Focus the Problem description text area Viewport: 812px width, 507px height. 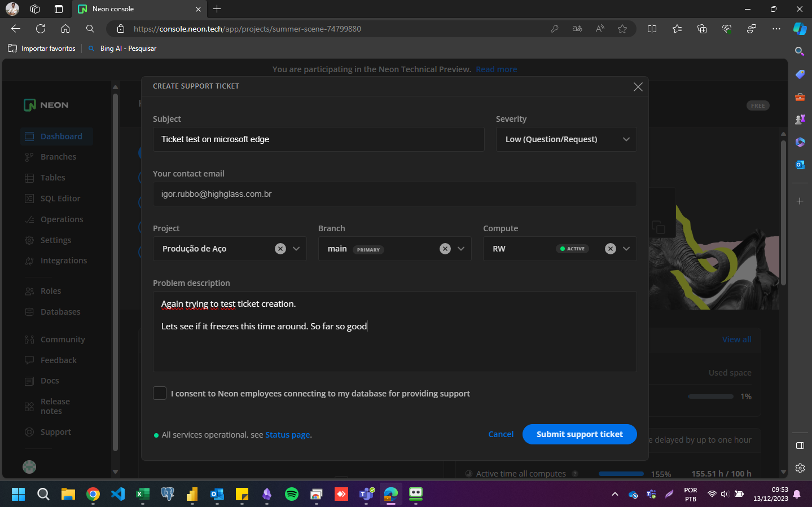click(395, 332)
